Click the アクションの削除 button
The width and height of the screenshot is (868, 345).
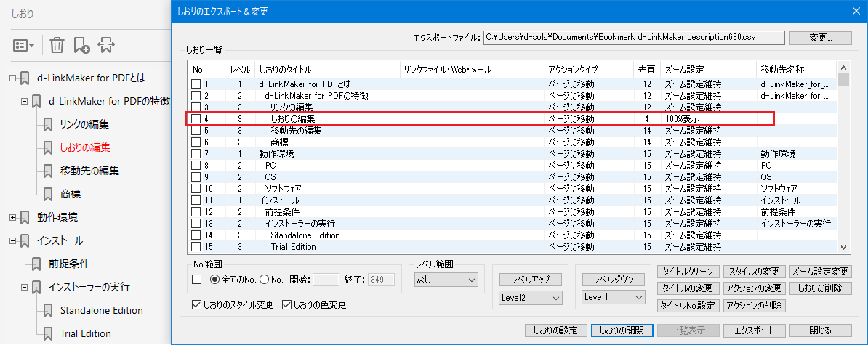(x=754, y=305)
